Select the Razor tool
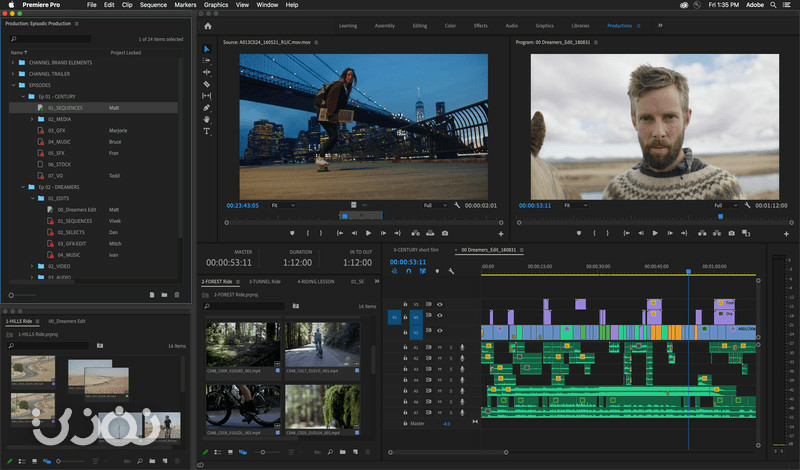This screenshot has height=470, width=800. coord(207,84)
